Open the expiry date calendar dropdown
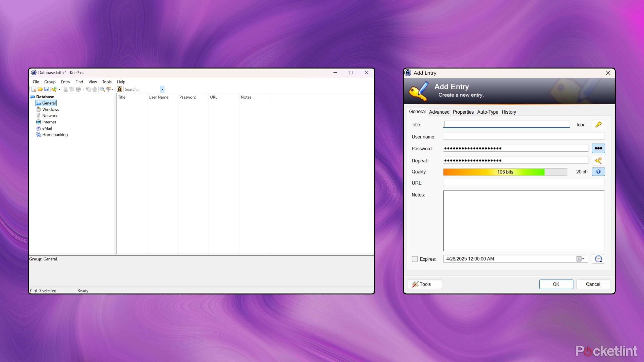 point(581,259)
